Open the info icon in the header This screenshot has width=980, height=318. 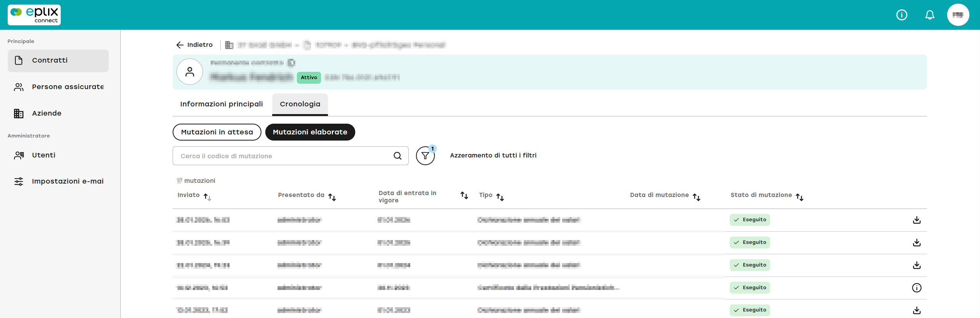902,15
